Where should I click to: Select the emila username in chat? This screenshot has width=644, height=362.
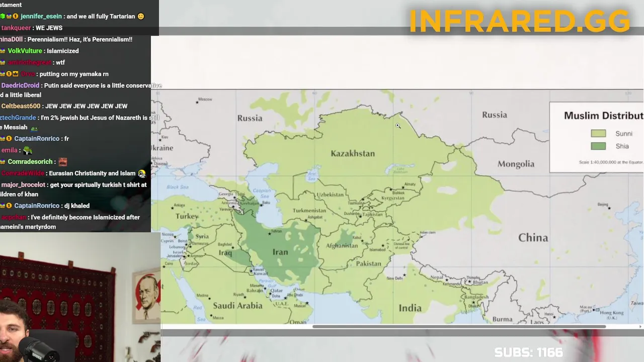[9, 150]
